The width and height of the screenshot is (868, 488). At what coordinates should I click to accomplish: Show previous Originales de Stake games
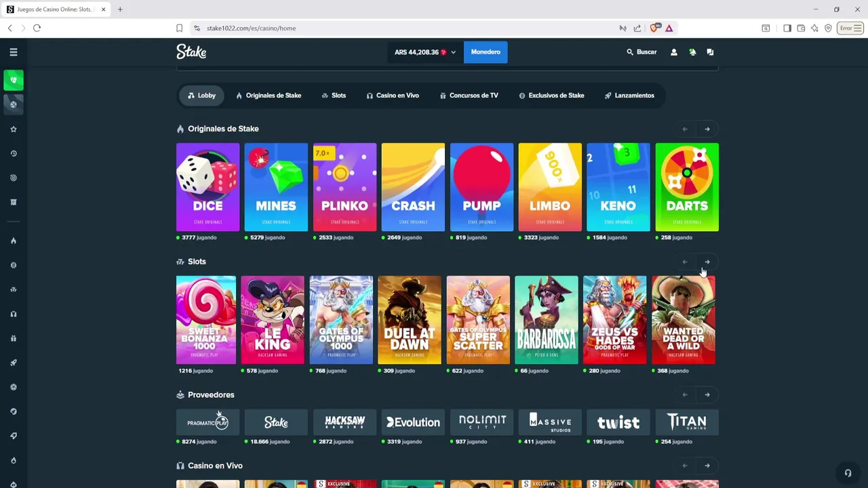(685, 129)
